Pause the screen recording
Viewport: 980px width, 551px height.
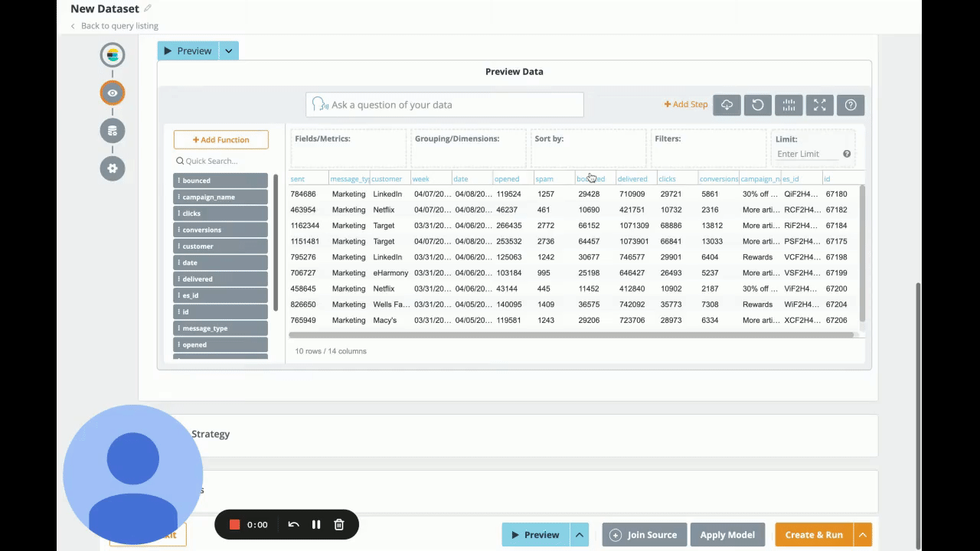pyautogui.click(x=316, y=524)
